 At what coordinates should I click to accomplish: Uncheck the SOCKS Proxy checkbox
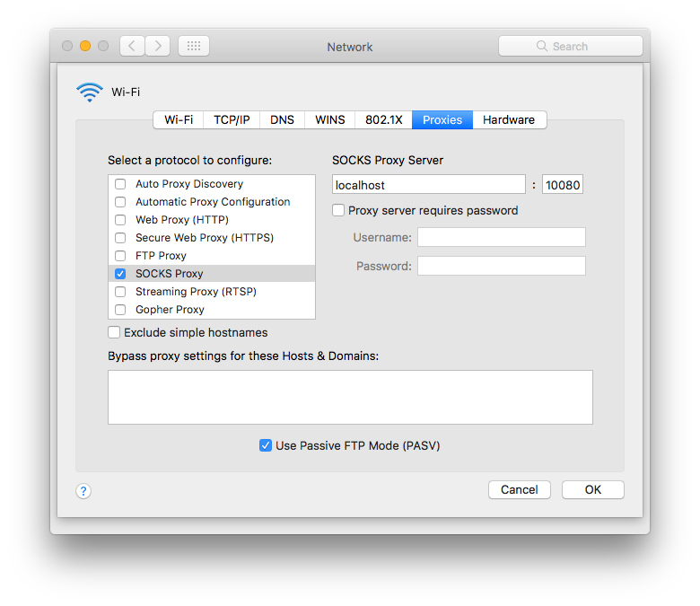(x=120, y=274)
